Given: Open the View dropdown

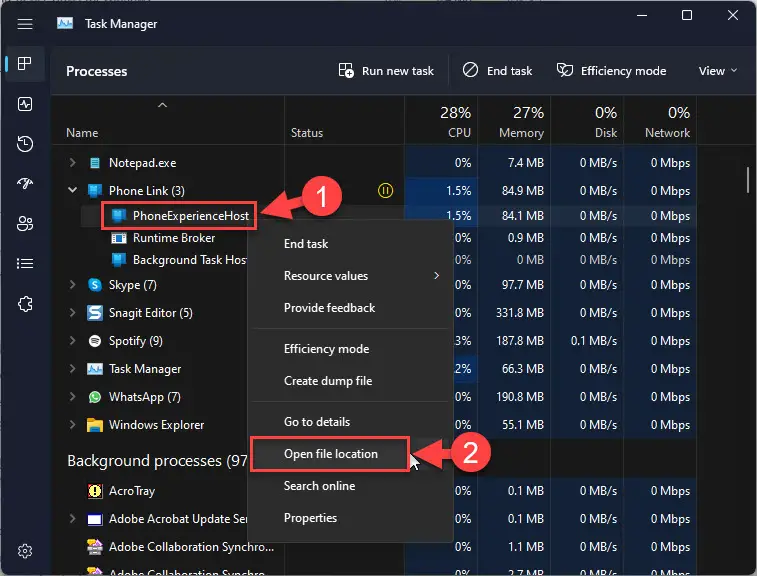Looking at the screenshot, I should coord(717,71).
